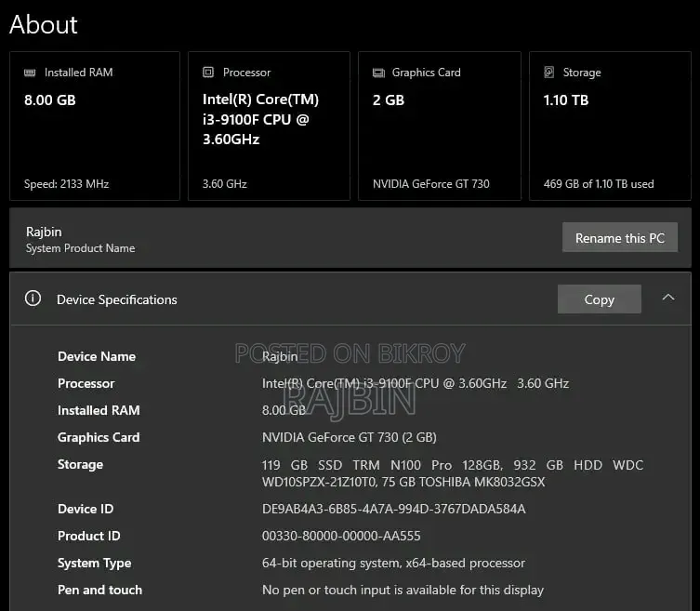This screenshot has width=700, height=611.
Task: Click the Device Name row label
Action: [97, 356]
